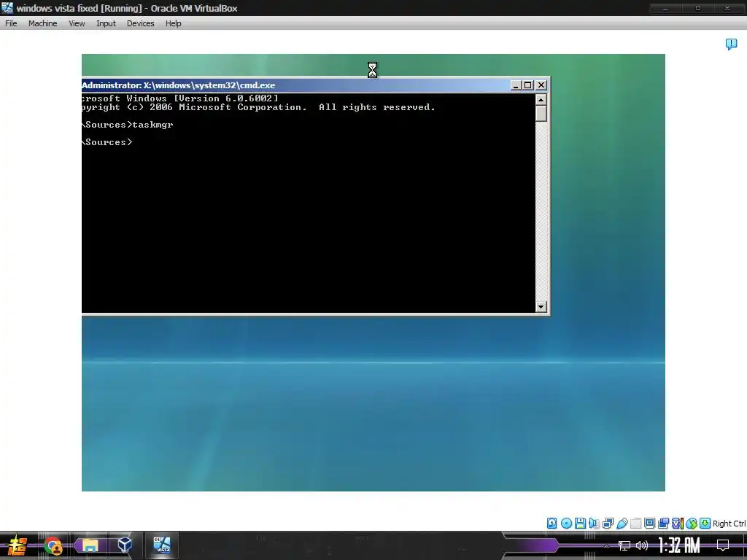747x560 pixels.
Task: Click the optical drive status icon
Action: 566,524
